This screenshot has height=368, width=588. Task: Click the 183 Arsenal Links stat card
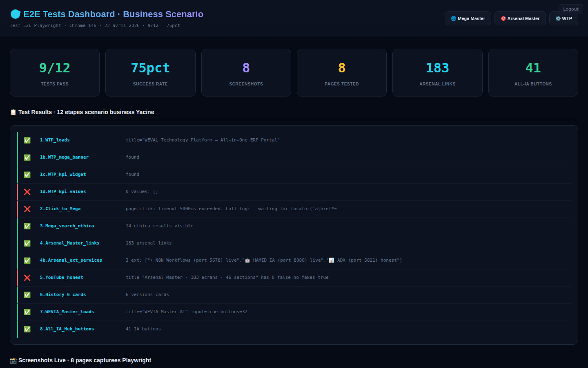pyautogui.click(x=437, y=73)
